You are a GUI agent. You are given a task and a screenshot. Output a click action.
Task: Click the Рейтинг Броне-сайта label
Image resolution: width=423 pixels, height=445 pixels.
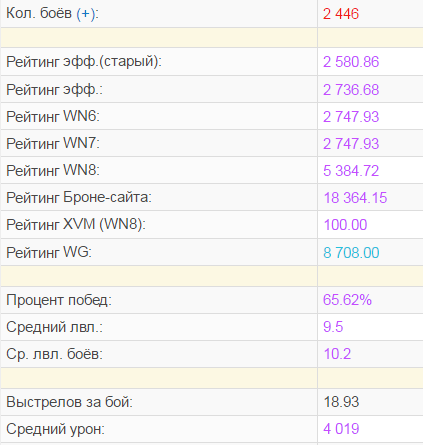79,197
